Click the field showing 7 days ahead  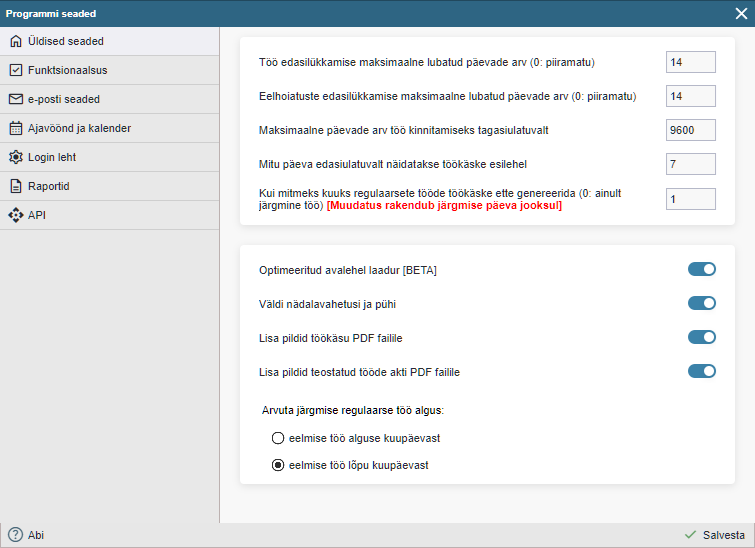pyautogui.click(x=690, y=164)
